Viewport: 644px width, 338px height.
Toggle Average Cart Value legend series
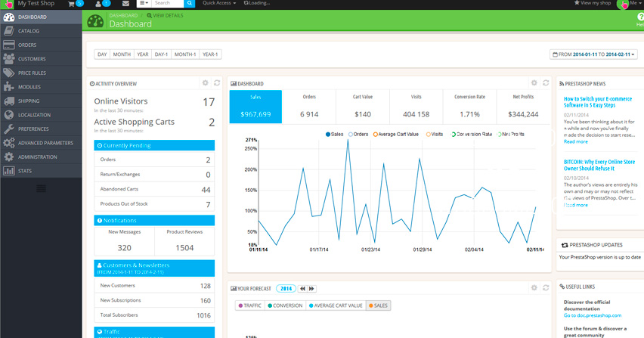pos(396,135)
